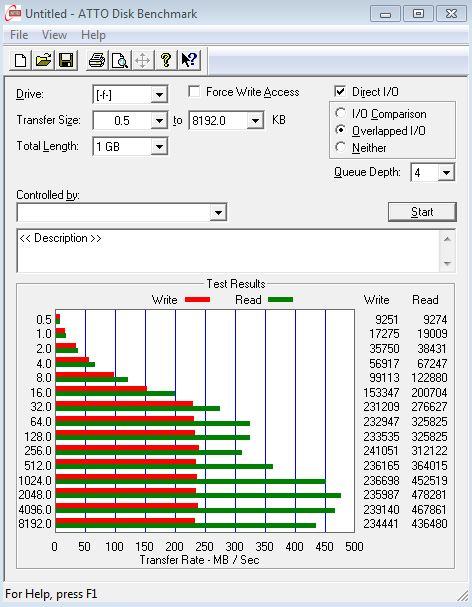Open Print Preview magnifier icon
The width and height of the screenshot is (472, 607).
click(x=120, y=61)
